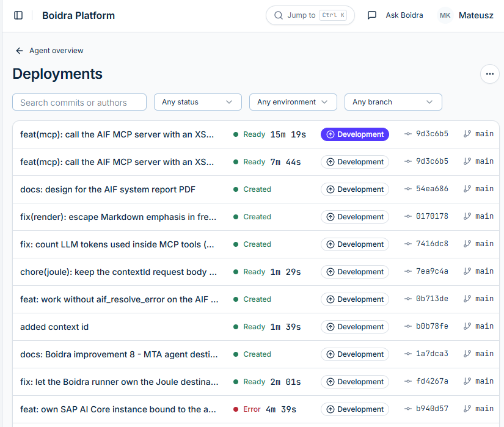The image size is (504, 427).
Task: Open the Jump to search box
Action: click(310, 15)
